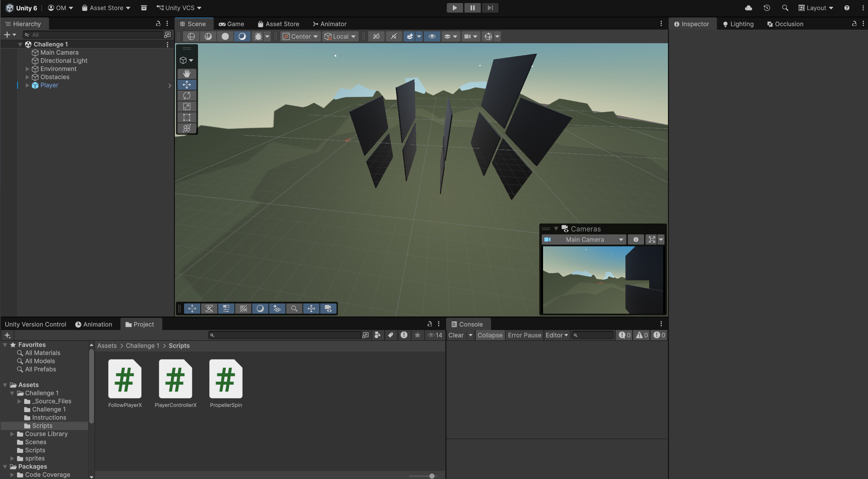868x479 pixels.
Task: Click the Step frame button
Action: tap(490, 8)
